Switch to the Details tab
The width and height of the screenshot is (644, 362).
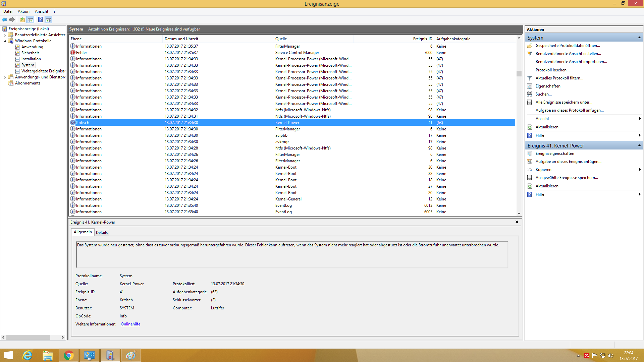(x=102, y=232)
